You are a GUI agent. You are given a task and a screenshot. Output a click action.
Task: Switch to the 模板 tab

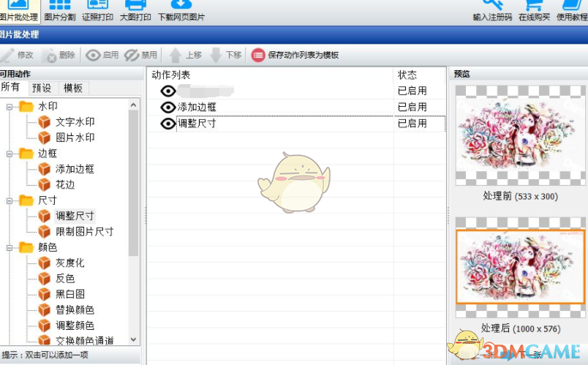click(x=73, y=88)
